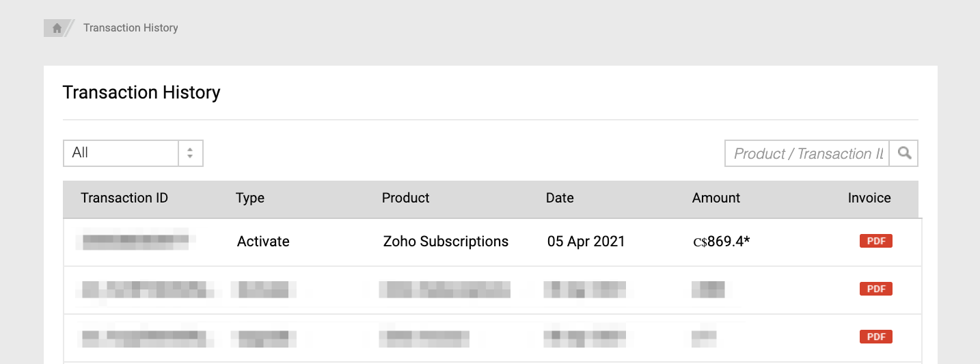Download PDF invoice in second row

click(x=875, y=289)
